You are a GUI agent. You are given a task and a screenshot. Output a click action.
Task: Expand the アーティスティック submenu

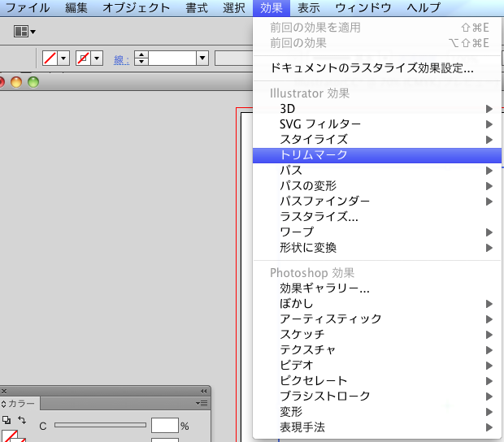(x=377, y=319)
